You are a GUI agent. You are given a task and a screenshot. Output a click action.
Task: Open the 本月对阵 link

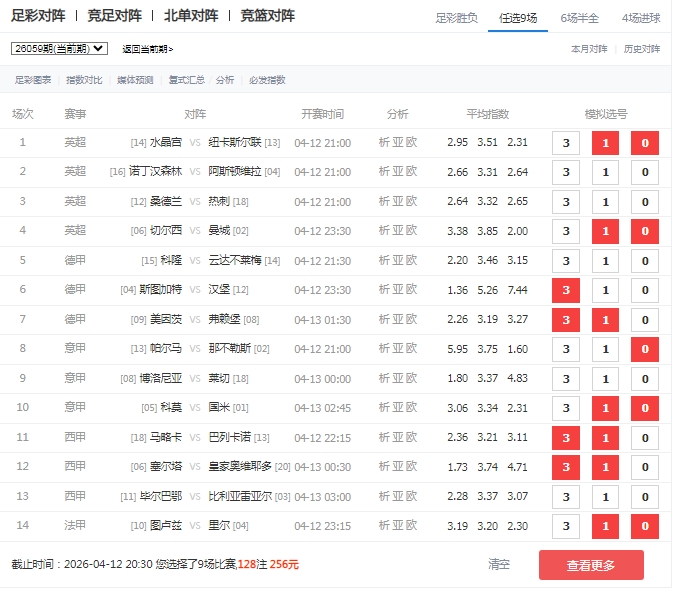coord(589,48)
